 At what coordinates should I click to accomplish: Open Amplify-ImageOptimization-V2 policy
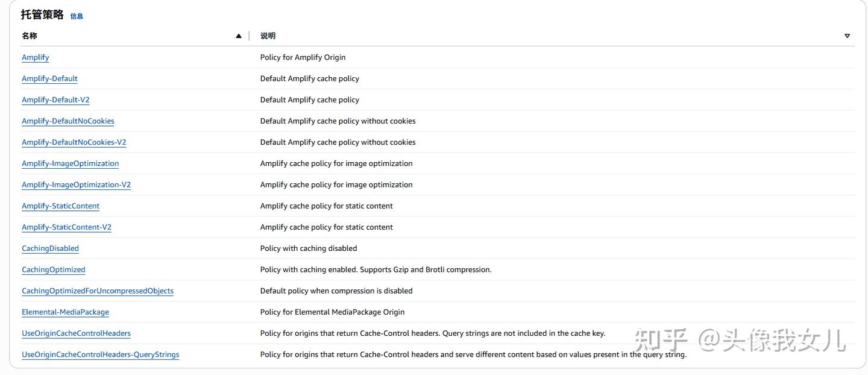[77, 184]
